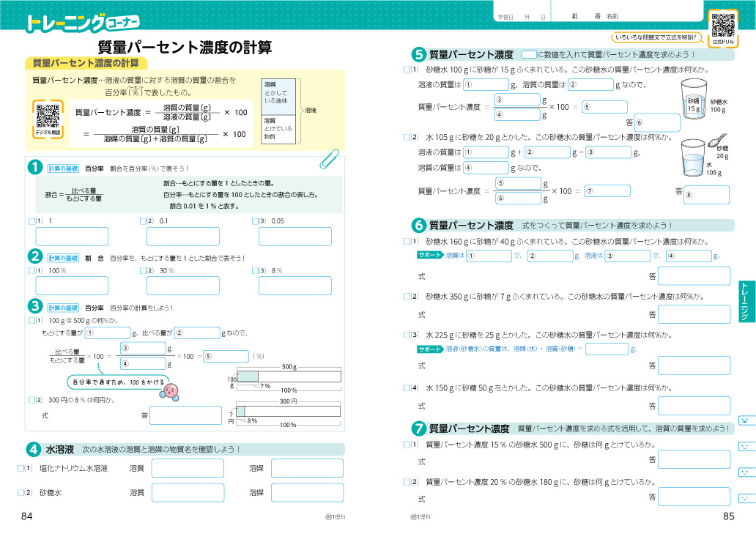
Task: Click the 計算の基礎 tag in section 1
Action: point(63,168)
